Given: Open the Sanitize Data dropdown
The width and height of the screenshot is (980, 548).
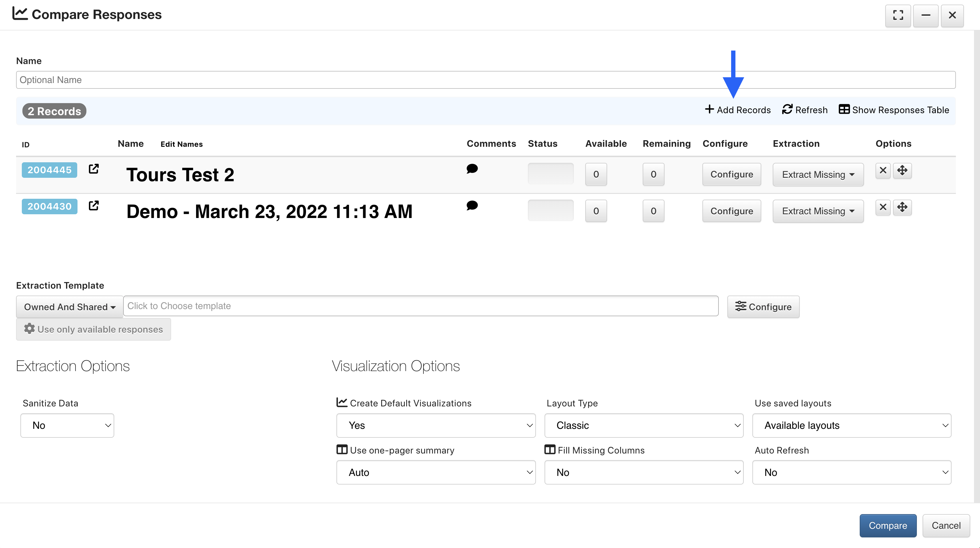Looking at the screenshot, I should (x=67, y=425).
